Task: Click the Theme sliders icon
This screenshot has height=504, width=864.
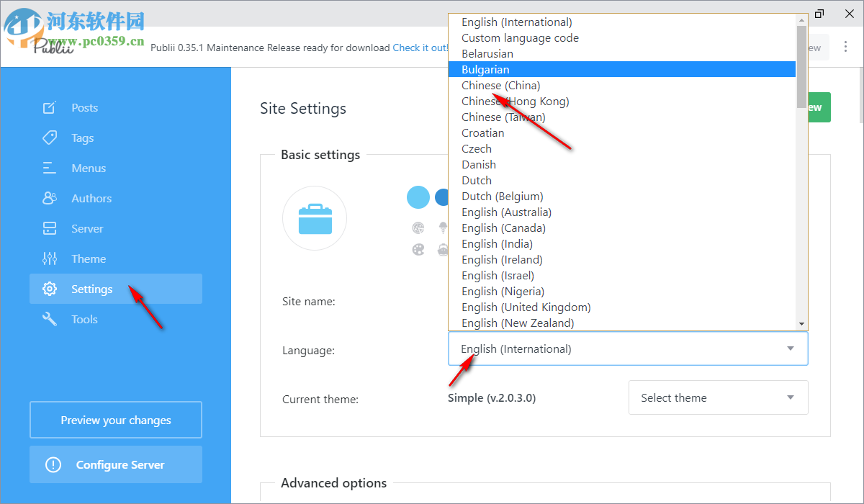Action: tap(50, 259)
